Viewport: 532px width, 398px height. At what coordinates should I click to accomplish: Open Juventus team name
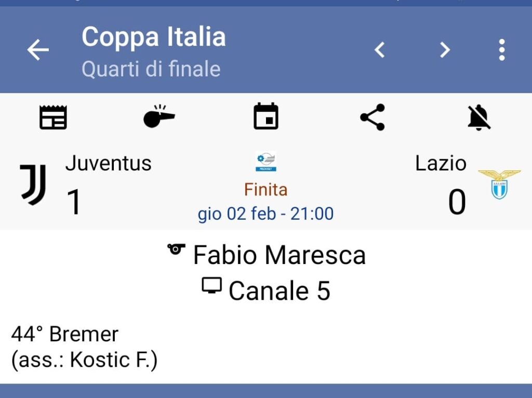tap(108, 163)
